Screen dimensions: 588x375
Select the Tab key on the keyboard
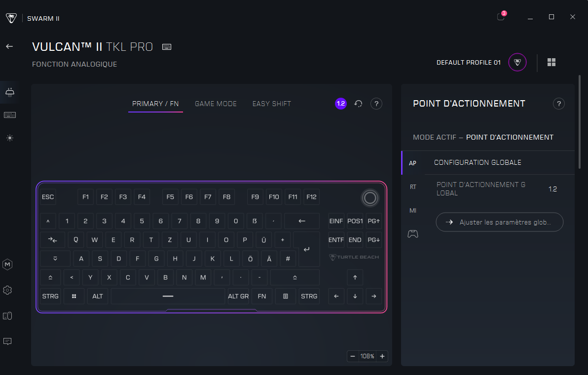52,240
